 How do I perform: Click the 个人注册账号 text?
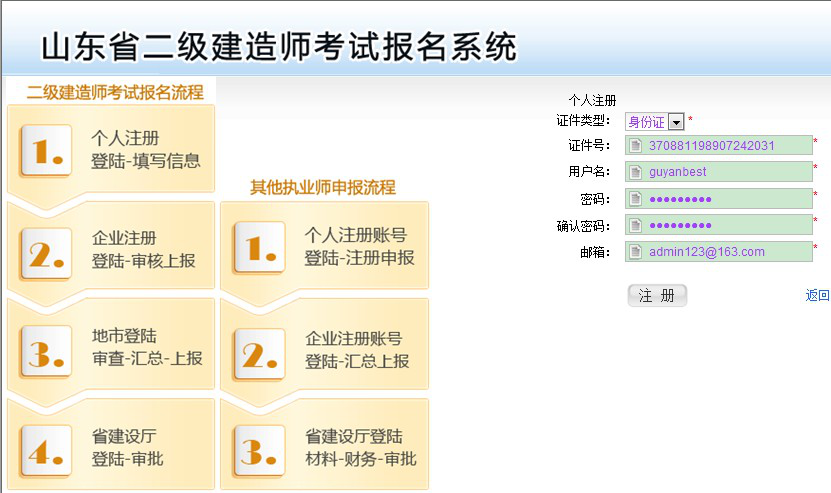click(x=356, y=235)
